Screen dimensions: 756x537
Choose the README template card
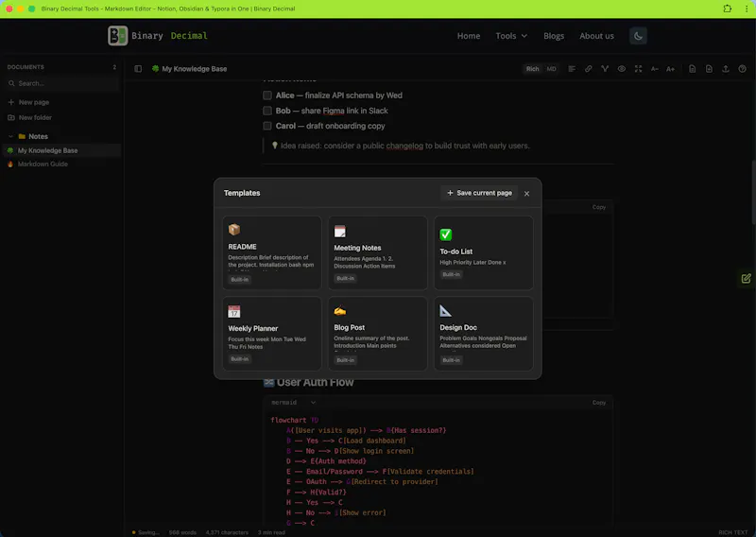tap(272, 252)
